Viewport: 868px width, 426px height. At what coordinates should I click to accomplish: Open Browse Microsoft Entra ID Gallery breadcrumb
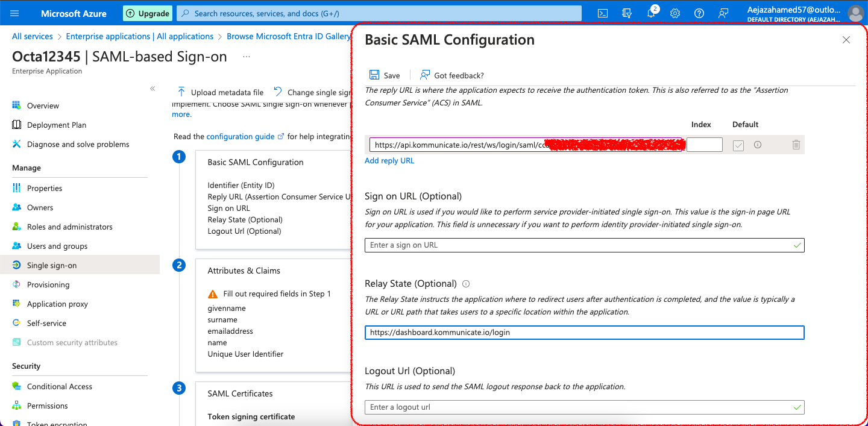(289, 36)
